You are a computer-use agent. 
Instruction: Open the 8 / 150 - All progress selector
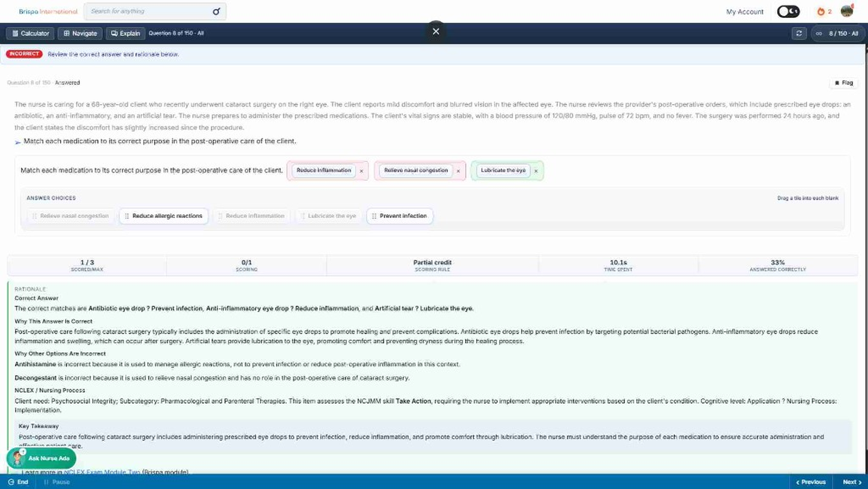(838, 33)
